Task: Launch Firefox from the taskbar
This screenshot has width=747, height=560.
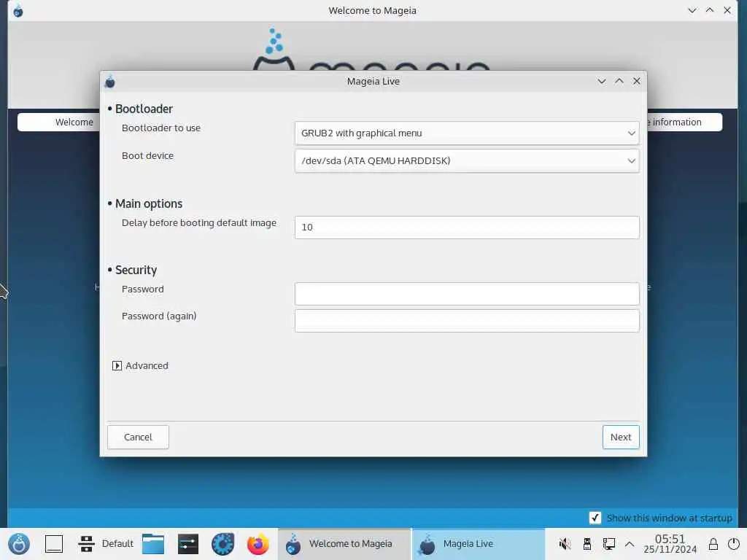Action: 258,544
